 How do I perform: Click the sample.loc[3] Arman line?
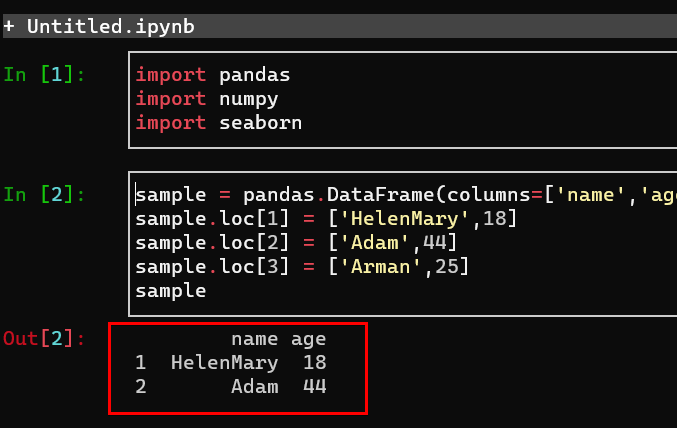tap(302, 267)
